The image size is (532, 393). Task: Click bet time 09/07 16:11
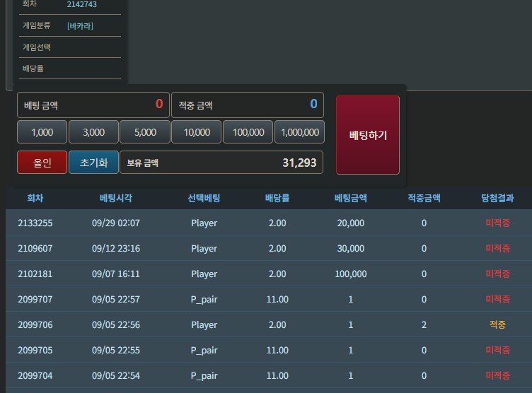pyautogui.click(x=116, y=274)
